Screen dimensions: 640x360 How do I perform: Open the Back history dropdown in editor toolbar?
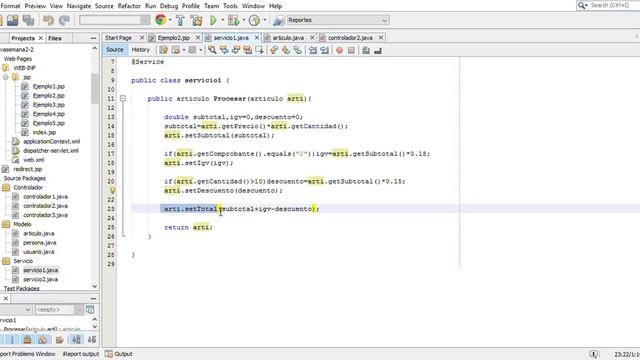tap(184, 50)
